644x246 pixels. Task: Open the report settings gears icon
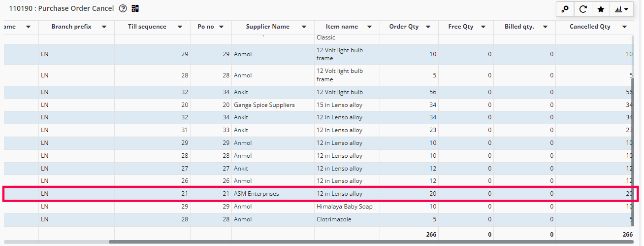pyautogui.click(x=565, y=9)
